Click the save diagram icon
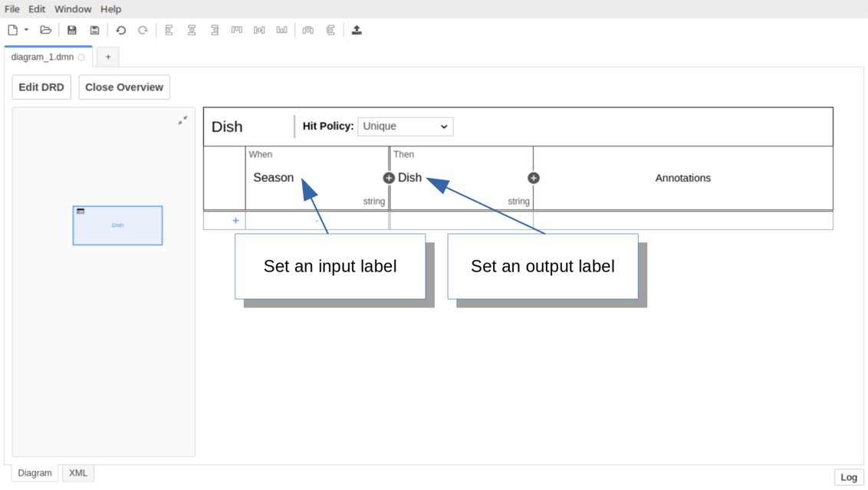This screenshot has width=868, height=490. point(72,30)
